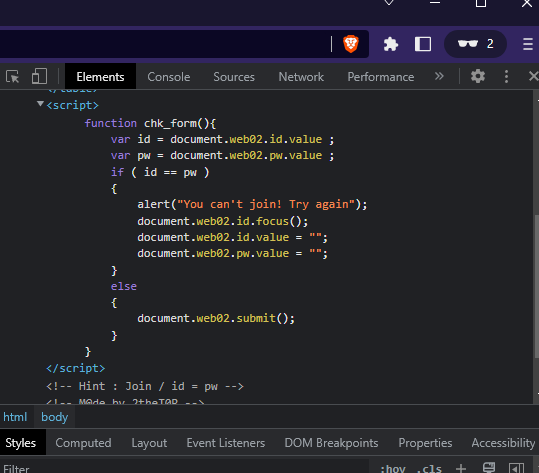The height and width of the screenshot is (473, 539).
Task: Maximize the browser window
Action: (481, 3)
